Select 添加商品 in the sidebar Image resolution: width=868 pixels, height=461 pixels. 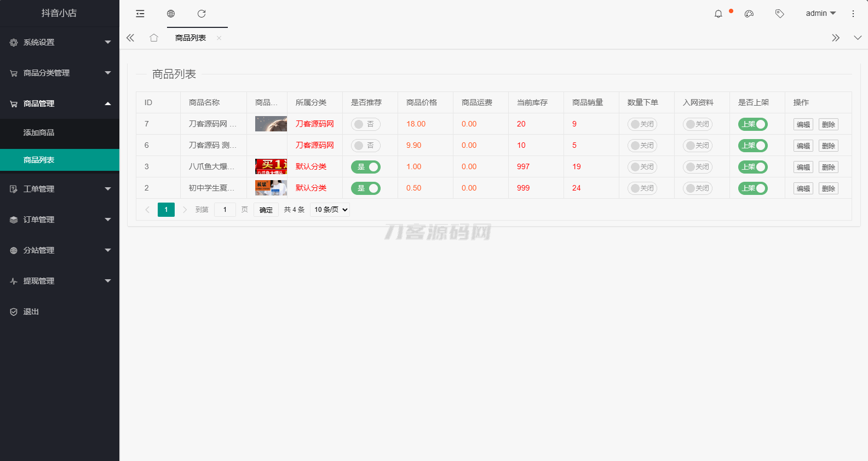(39, 132)
